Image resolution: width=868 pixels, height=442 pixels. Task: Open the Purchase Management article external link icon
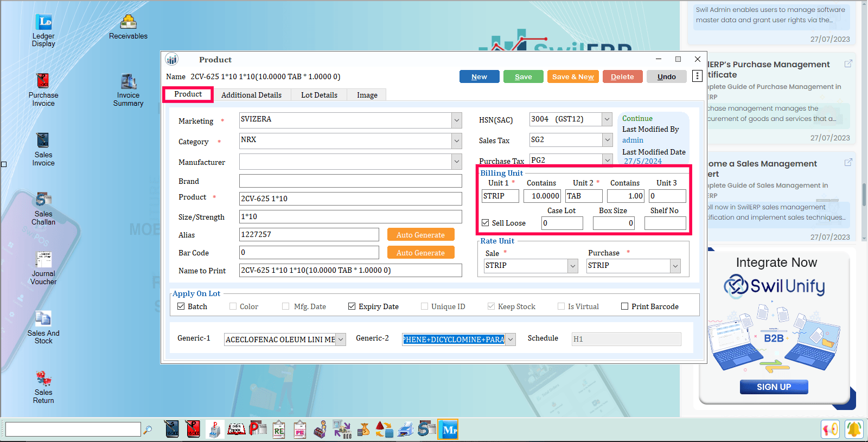tap(848, 64)
